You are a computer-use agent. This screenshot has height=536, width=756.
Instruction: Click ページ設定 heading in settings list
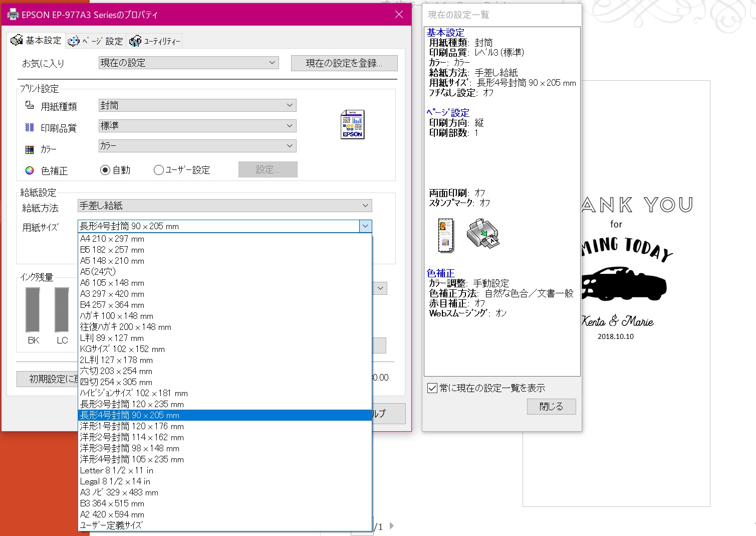[448, 113]
